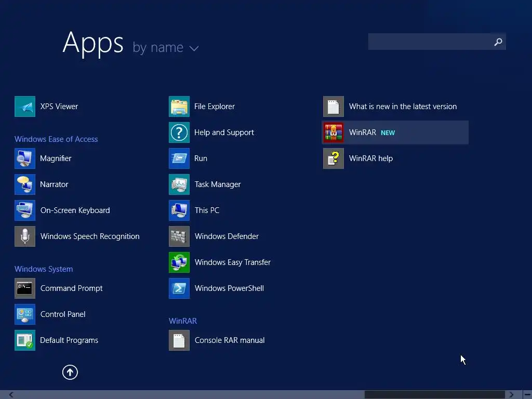Click the 'Windows PowerShell' label
Viewport: 532px width, 399px height.
229,288
